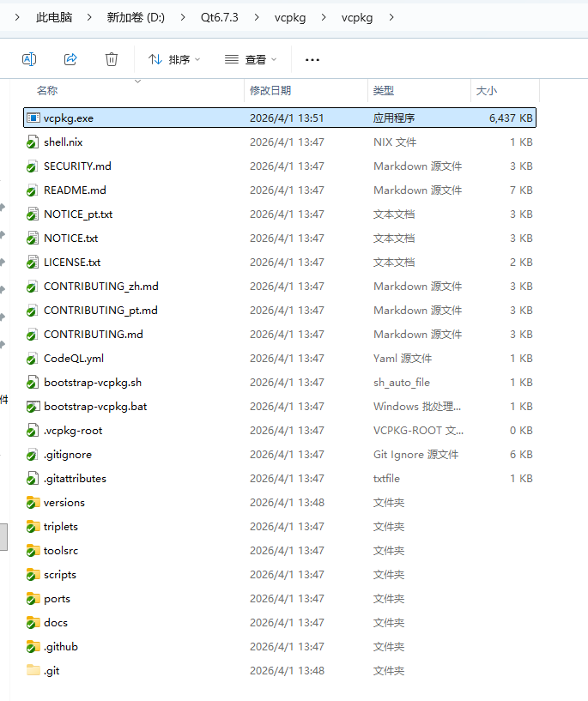Click the vcpkg.exe application icon
Viewport: 588px width, 701px height.
33,118
